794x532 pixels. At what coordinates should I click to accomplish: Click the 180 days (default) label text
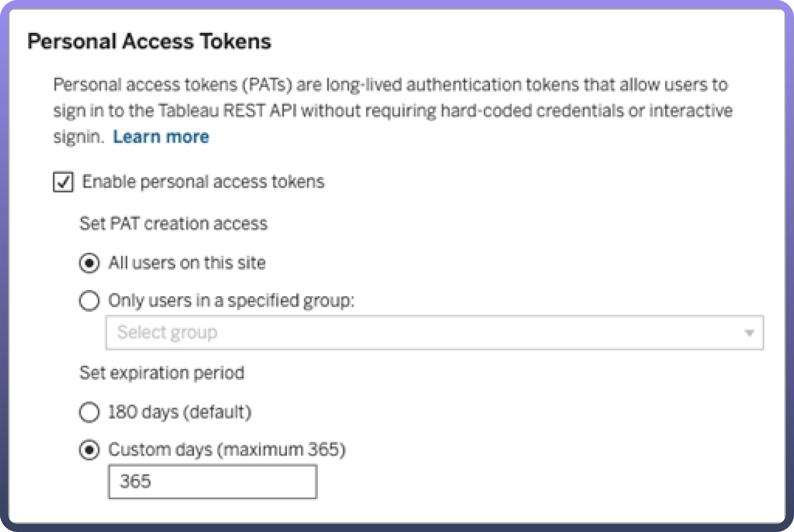point(180,412)
